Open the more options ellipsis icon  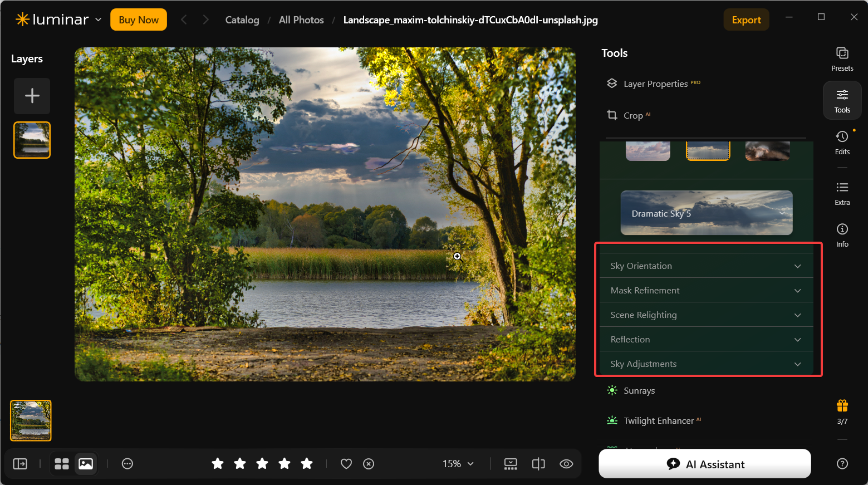pyautogui.click(x=127, y=464)
